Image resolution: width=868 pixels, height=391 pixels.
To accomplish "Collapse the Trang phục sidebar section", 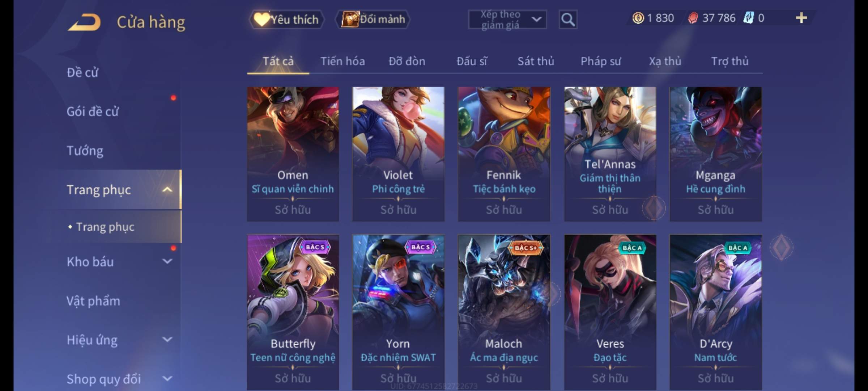I will (x=167, y=190).
